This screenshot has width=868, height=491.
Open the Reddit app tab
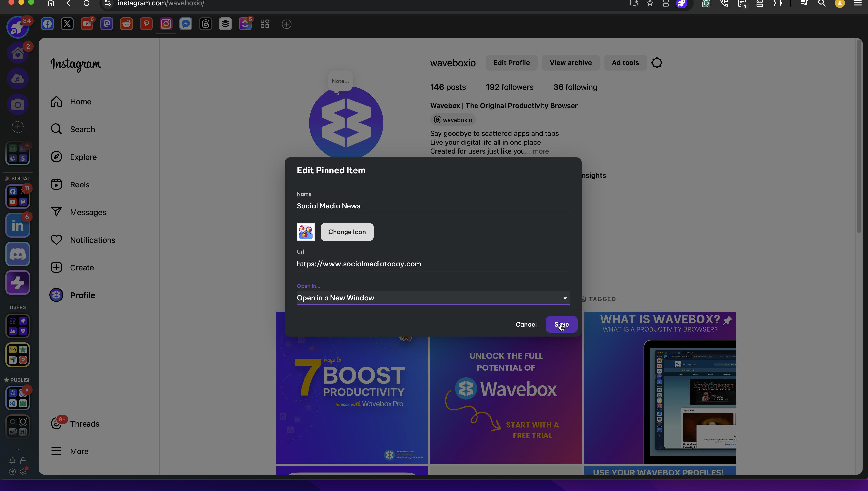tap(127, 24)
